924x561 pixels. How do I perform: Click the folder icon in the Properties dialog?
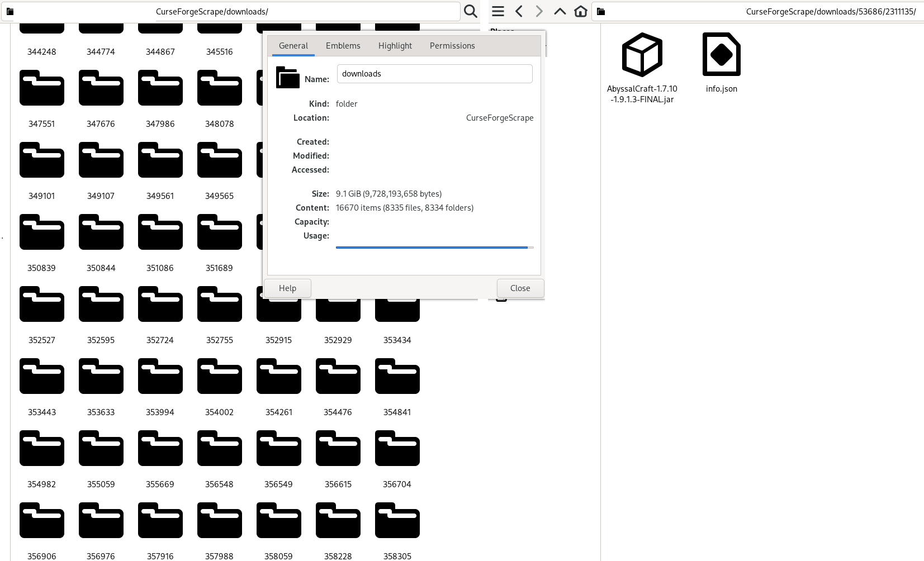288,77
